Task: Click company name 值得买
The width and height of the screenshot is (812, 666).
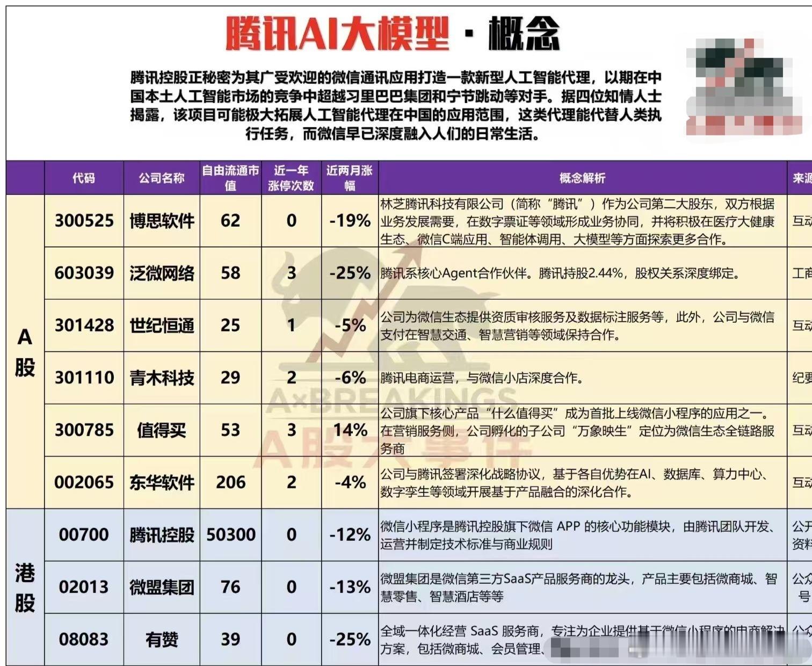Action: pyautogui.click(x=162, y=430)
